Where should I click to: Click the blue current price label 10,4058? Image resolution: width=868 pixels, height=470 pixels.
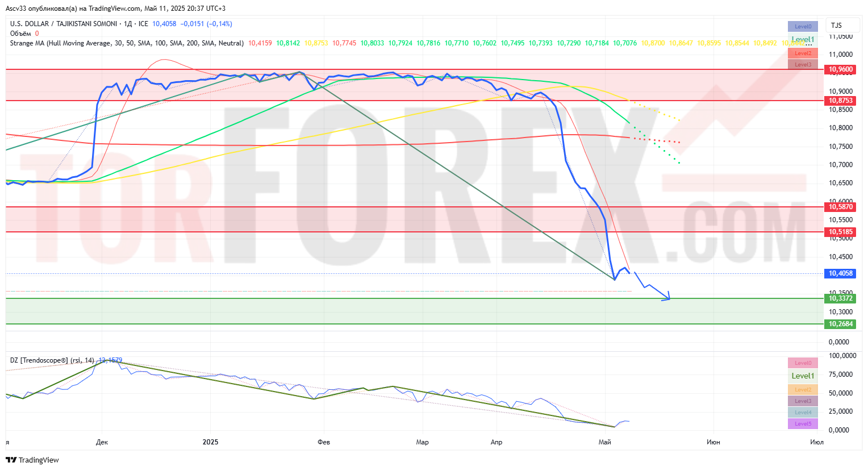(840, 273)
